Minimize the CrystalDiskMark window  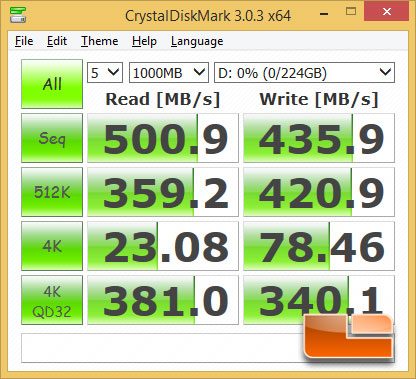coord(324,14)
